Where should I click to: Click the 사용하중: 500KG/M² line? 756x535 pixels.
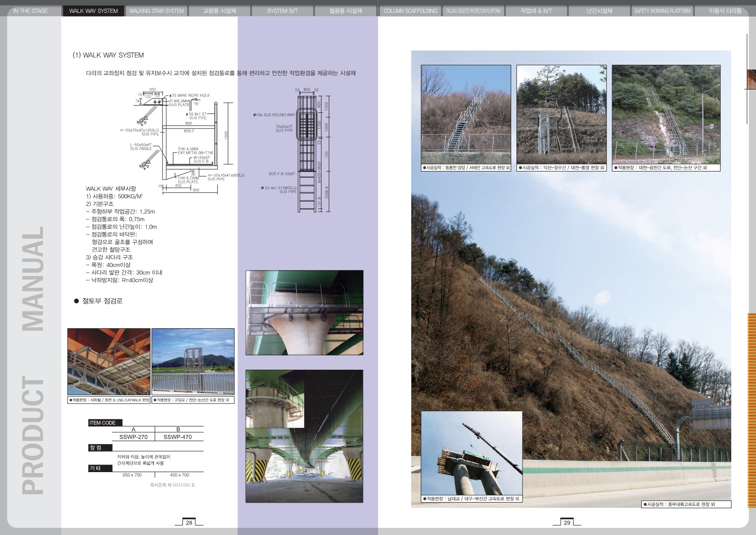pyautogui.click(x=114, y=196)
